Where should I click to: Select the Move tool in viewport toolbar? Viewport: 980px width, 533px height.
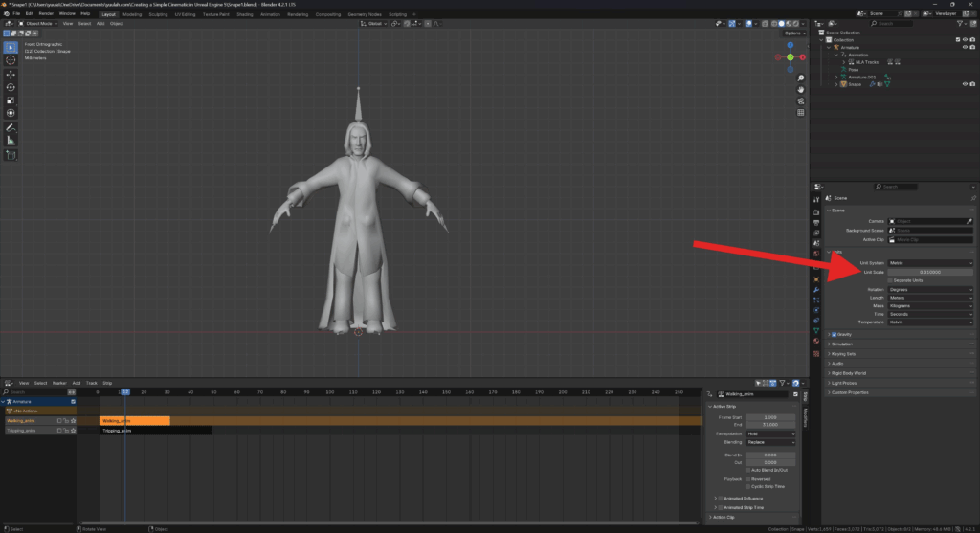[11, 74]
